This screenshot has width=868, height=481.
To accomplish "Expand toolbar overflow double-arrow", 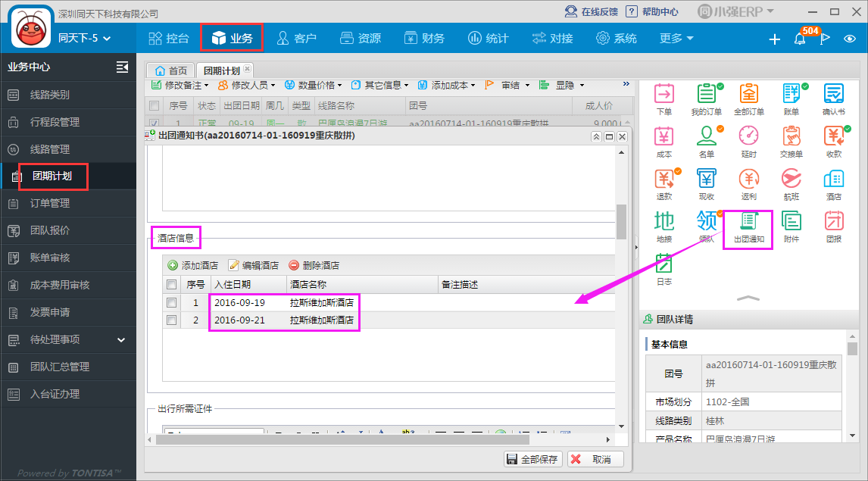I will 626,84.
